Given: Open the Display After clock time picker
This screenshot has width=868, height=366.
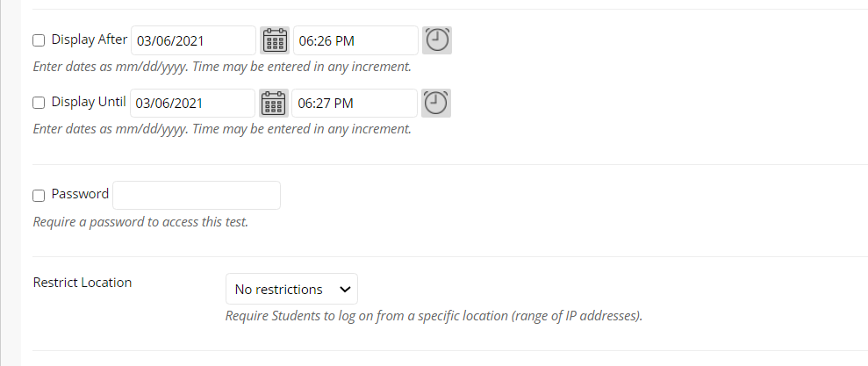Looking at the screenshot, I should [437, 40].
